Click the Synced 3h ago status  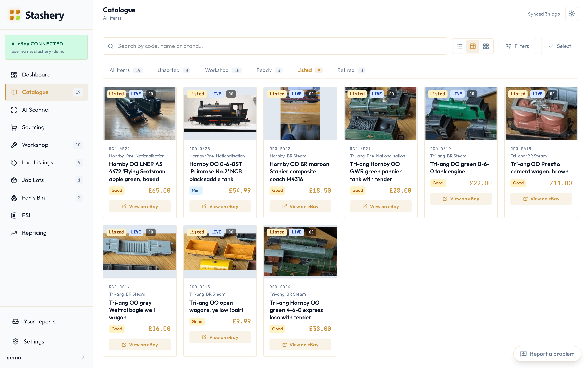pyautogui.click(x=544, y=14)
